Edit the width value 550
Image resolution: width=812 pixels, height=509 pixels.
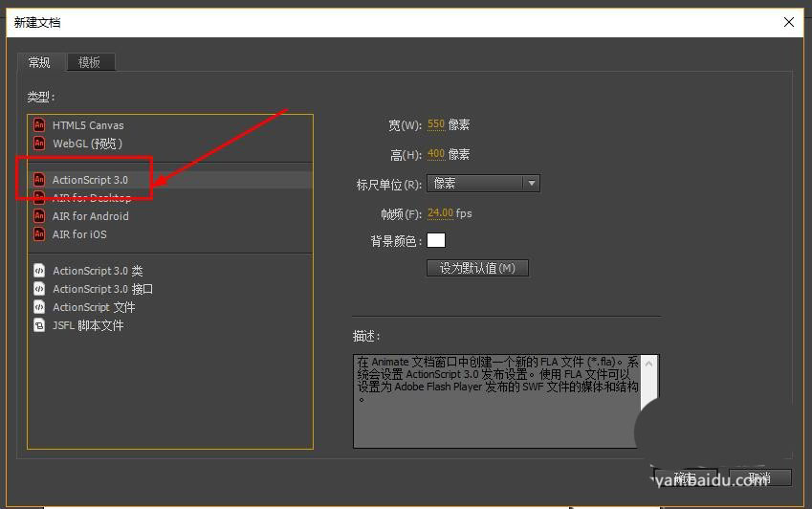tap(436, 124)
